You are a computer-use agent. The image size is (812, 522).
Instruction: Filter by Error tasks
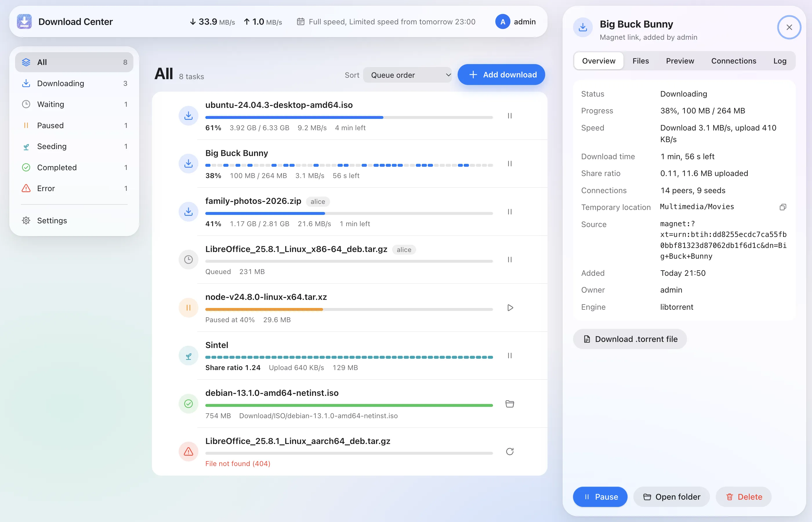click(x=74, y=188)
